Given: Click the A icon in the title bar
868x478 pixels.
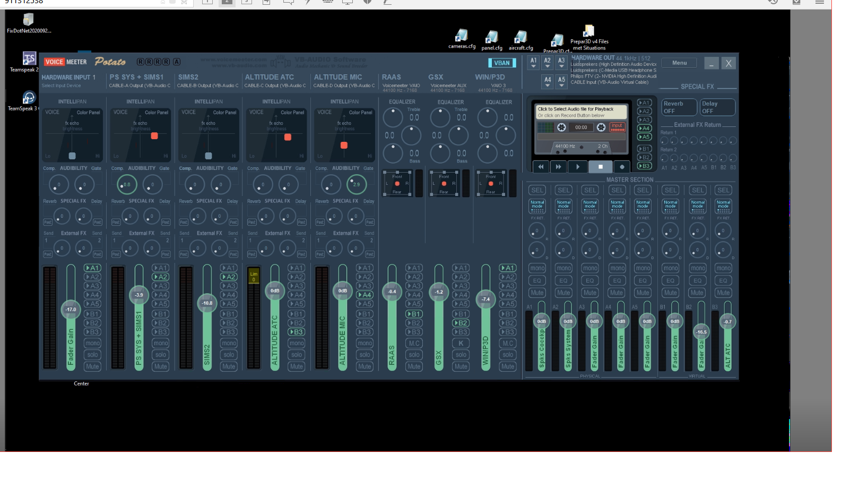Looking at the screenshot, I should click(177, 62).
